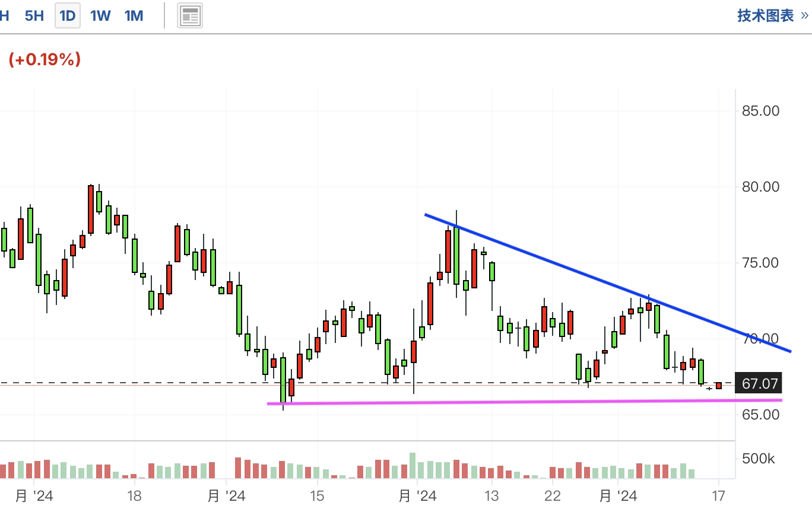Click the date label 13 on time axis

click(x=491, y=496)
